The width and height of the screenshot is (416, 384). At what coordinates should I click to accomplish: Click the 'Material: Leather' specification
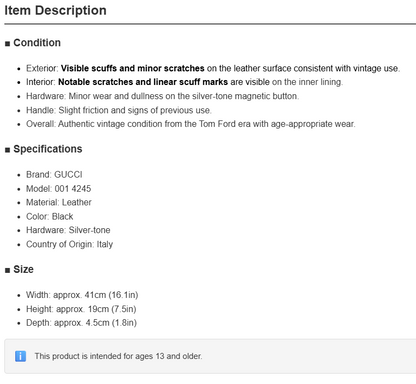click(x=59, y=202)
